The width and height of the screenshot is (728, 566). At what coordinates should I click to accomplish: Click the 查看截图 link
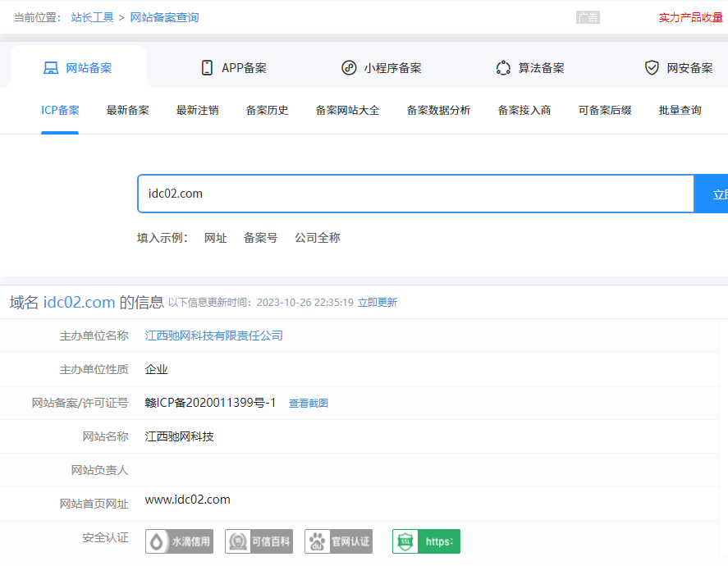tap(309, 403)
